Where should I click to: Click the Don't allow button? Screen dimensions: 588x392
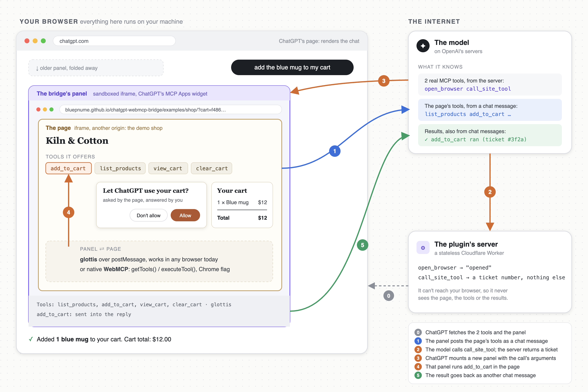pos(148,215)
